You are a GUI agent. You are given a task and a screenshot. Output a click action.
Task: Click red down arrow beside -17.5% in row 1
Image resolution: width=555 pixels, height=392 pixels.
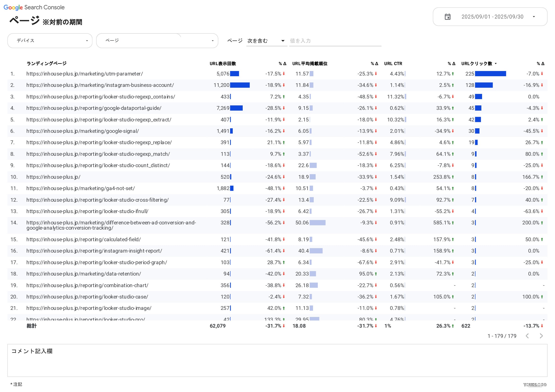pos(284,74)
